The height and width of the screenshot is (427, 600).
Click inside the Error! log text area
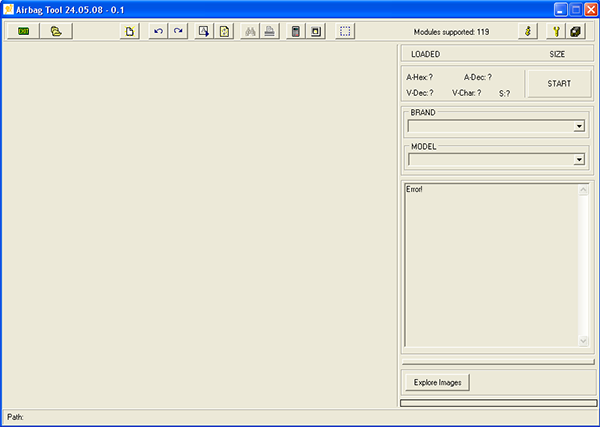pos(492,265)
